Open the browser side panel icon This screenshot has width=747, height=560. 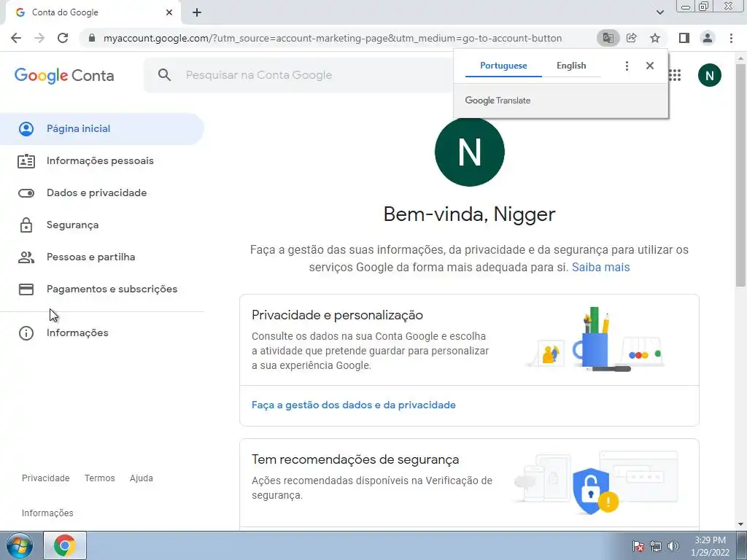click(x=684, y=38)
